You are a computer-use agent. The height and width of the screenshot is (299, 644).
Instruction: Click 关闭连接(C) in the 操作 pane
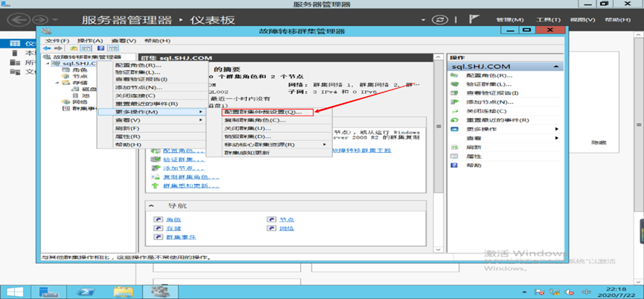coord(486,111)
